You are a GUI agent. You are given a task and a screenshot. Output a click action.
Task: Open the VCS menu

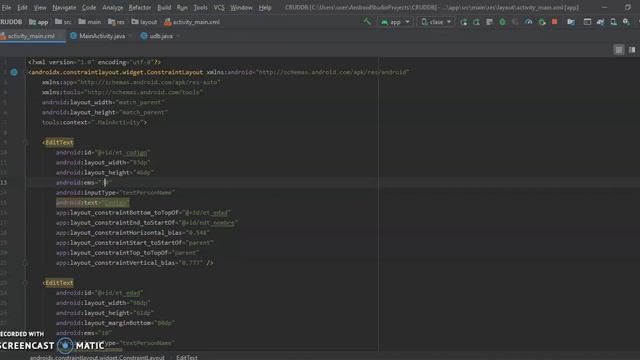click(x=219, y=7)
